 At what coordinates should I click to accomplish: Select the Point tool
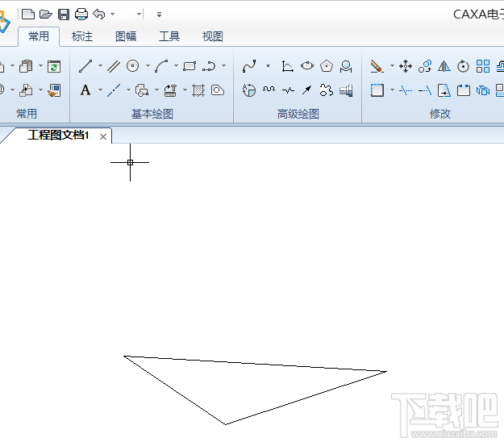click(268, 66)
